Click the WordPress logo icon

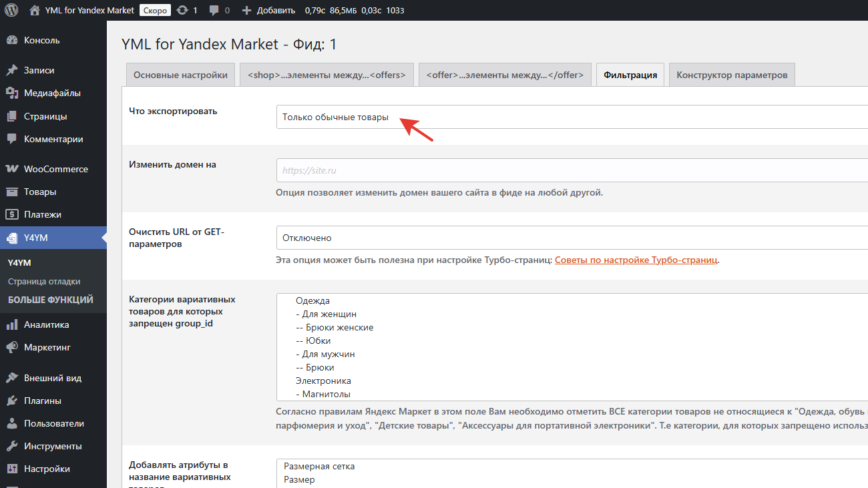(x=11, y=10)
